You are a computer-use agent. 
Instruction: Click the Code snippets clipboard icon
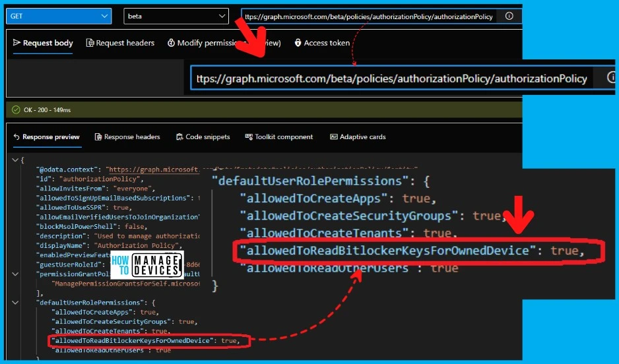click(179, 137)
